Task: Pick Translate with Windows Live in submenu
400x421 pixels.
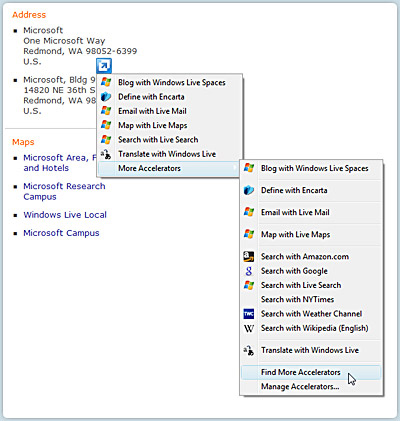Action: tap(311, 350)
